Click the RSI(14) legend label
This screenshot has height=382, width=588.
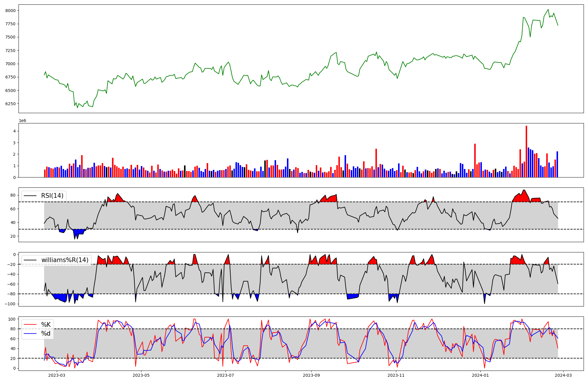[x=52, y=196]
